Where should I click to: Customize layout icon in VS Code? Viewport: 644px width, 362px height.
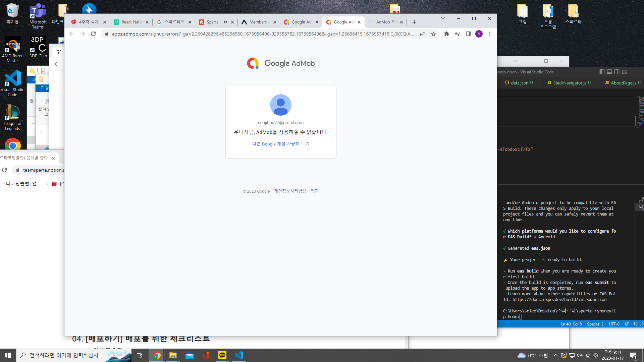624,72
